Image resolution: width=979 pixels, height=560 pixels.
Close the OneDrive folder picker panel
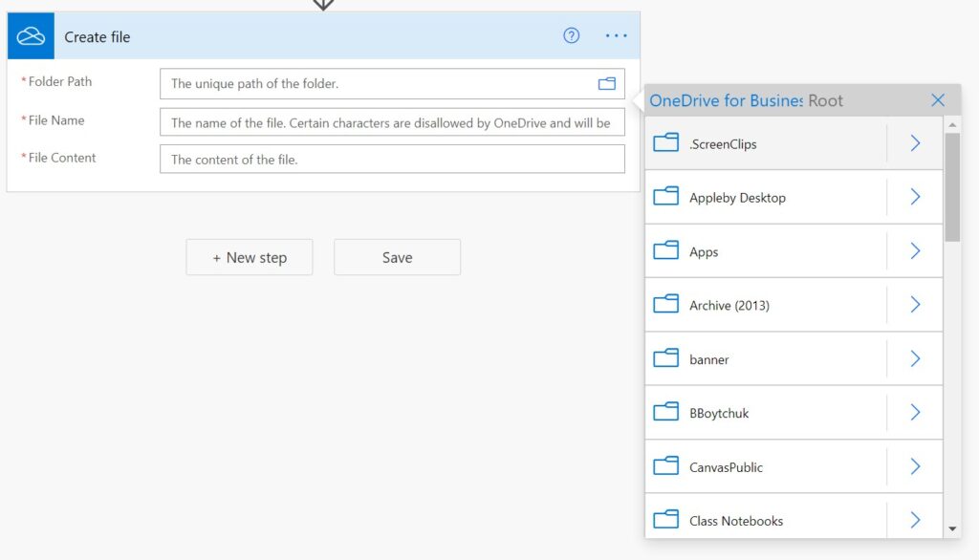coord(937,100)
